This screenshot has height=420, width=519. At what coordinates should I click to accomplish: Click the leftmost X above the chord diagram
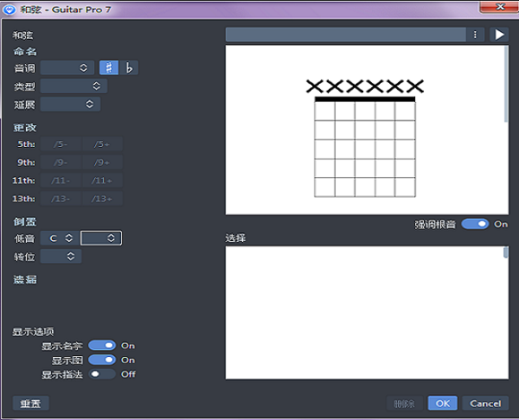(316, 86)
